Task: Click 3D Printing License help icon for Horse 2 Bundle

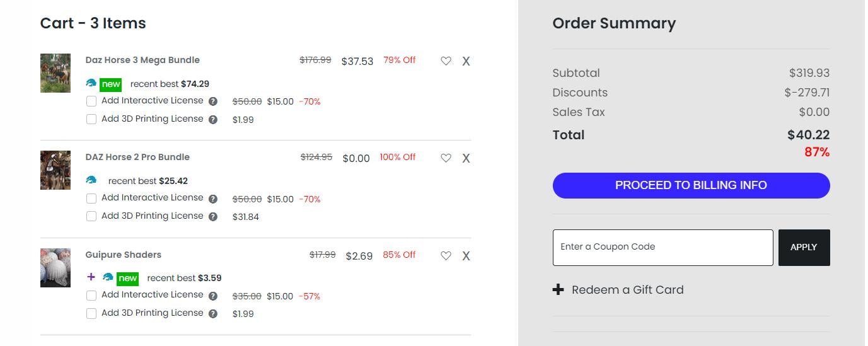Action: point(213,217)
